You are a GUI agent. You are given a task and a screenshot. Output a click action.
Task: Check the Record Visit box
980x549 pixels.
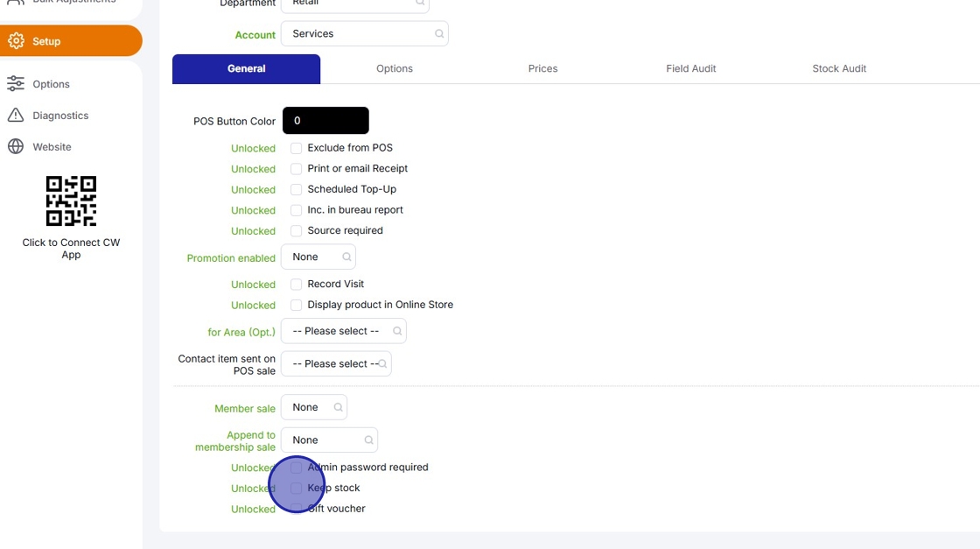point(297,285)
